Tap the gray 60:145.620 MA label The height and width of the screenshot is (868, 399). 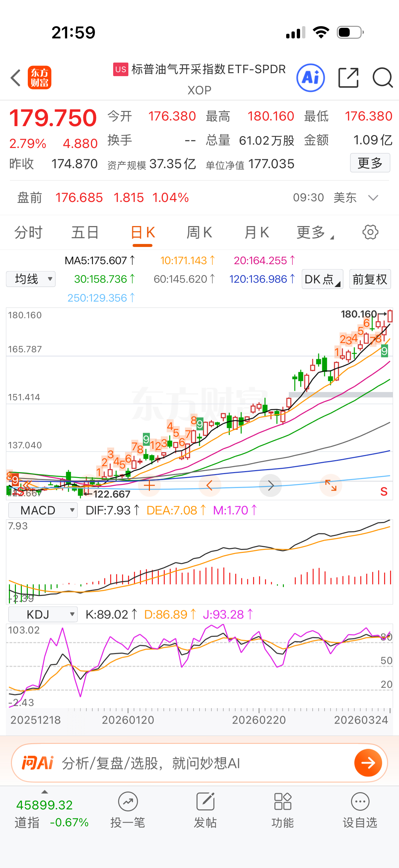(184, 279)
